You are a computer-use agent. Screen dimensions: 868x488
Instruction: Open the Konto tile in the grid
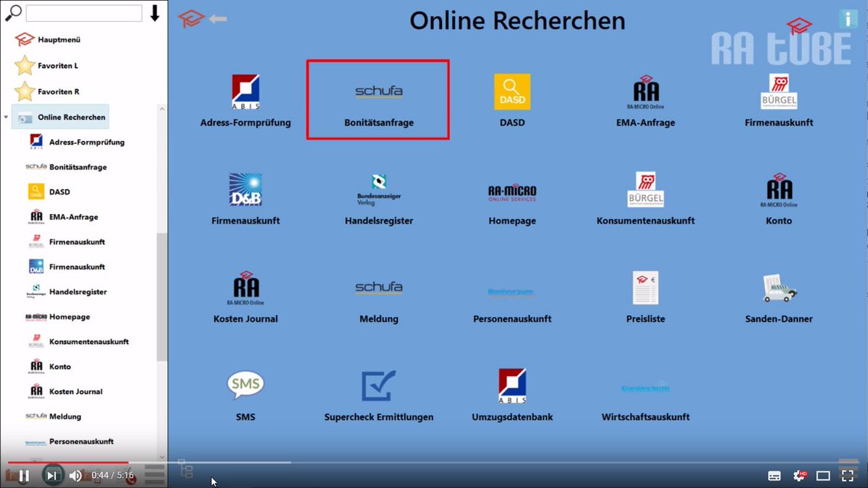779,199
